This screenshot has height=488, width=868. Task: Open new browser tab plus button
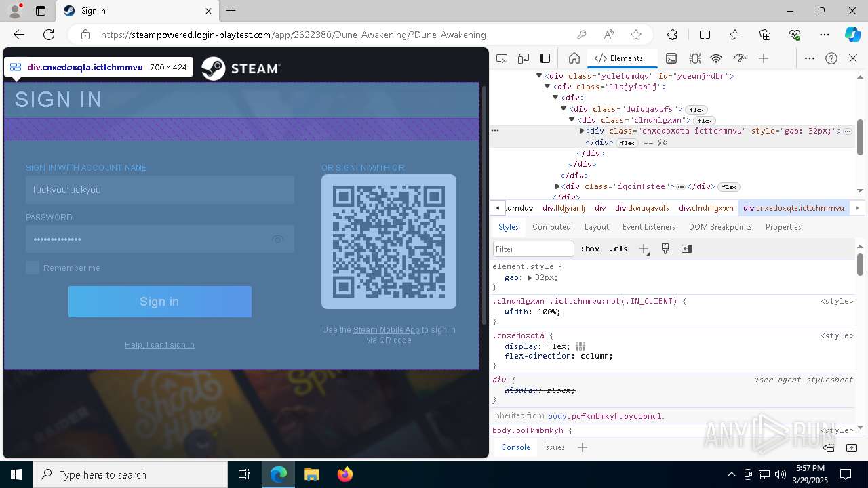[x=231, y=11]
